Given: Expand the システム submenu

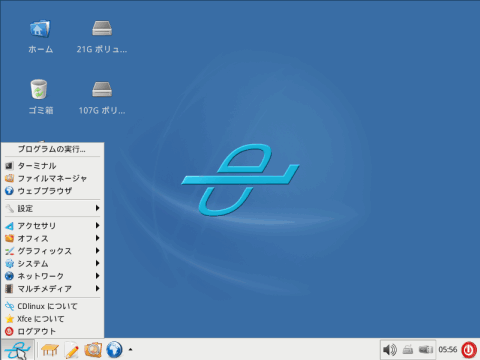Looking at the screenshot, I should (53, 264).
